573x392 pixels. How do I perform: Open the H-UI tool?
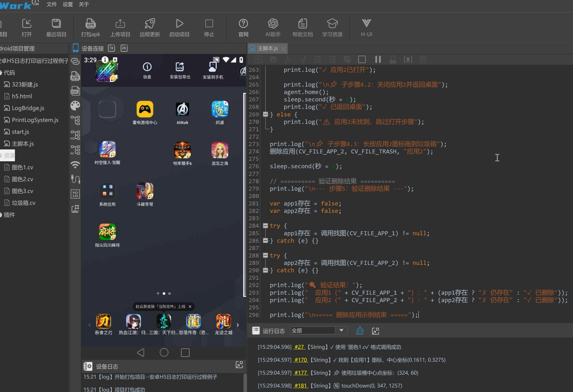click(x=366, y=27)
